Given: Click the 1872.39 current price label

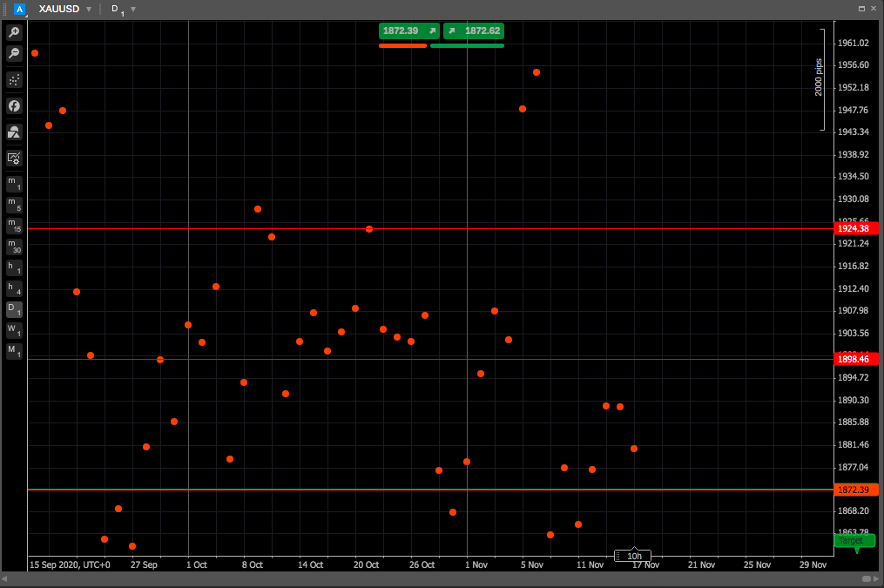Looking at the screenshot, I should [856, 490].
